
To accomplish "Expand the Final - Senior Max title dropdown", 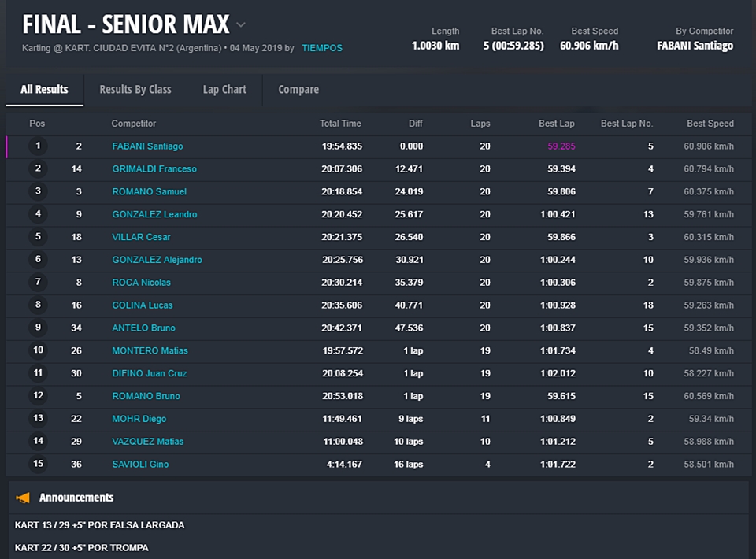I will coord(241,24).
